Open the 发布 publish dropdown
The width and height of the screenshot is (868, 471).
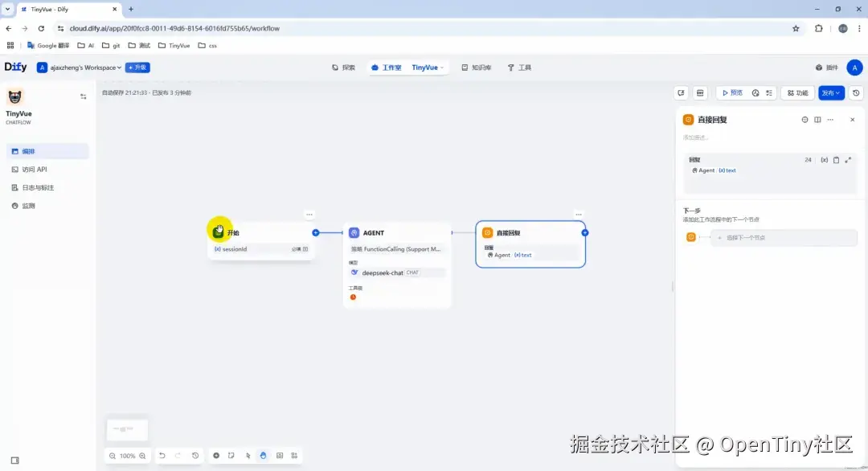point(831,92)
